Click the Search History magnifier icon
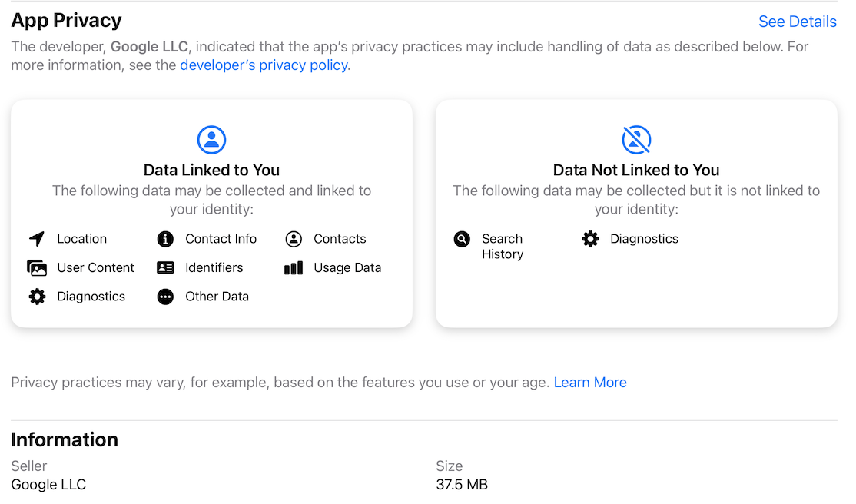856x504 pixels. [x=462, y=239]
